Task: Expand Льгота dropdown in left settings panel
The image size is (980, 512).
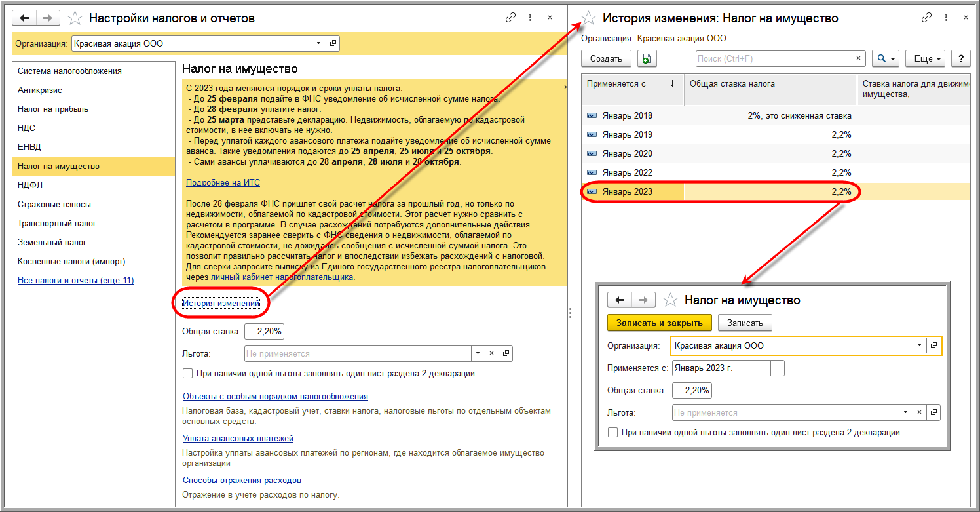Action: [478, 353]
